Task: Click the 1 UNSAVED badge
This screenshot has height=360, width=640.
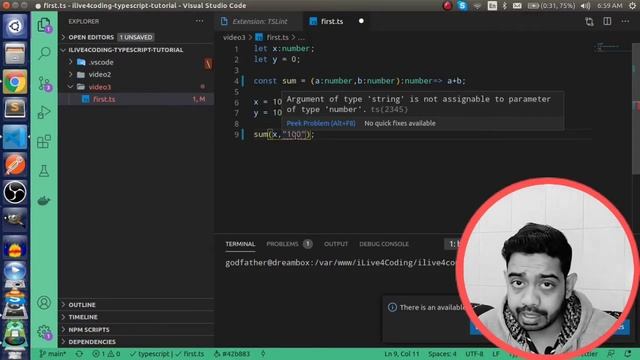Action: (x=136, y=37)
